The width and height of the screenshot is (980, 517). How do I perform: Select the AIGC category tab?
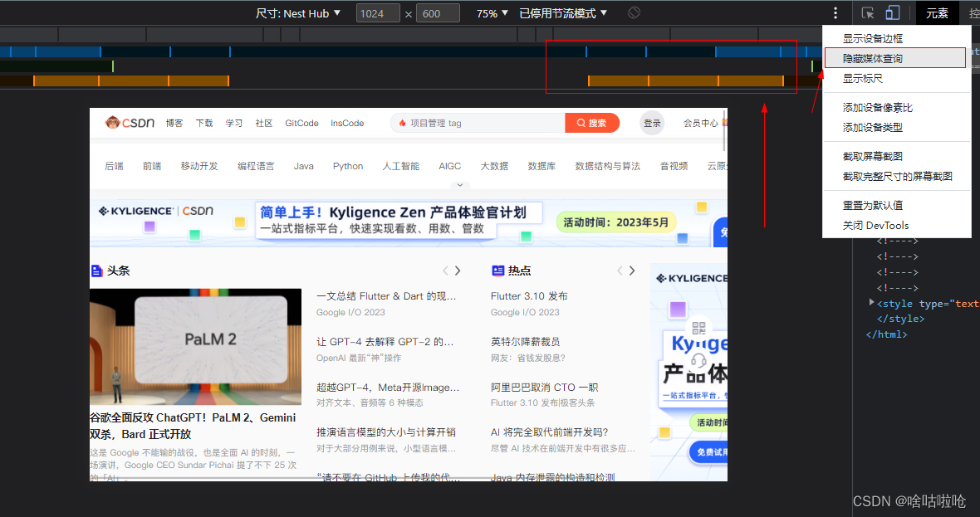click(450, 166)
